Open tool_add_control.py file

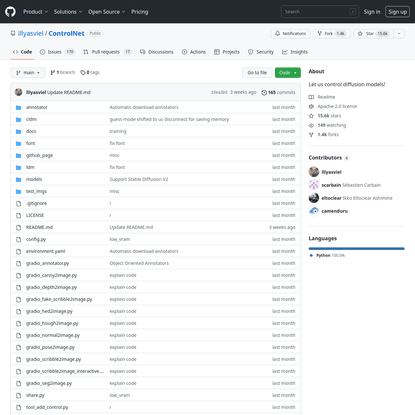pos(47,407)
